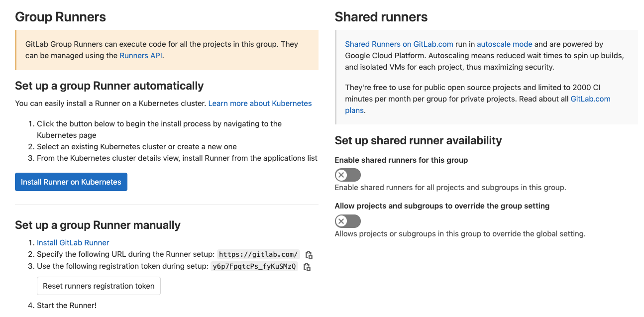Viewport: 644px width, 317px height.
Task: Copy the GitLab instance URL
Action: (x=309, y=254)
